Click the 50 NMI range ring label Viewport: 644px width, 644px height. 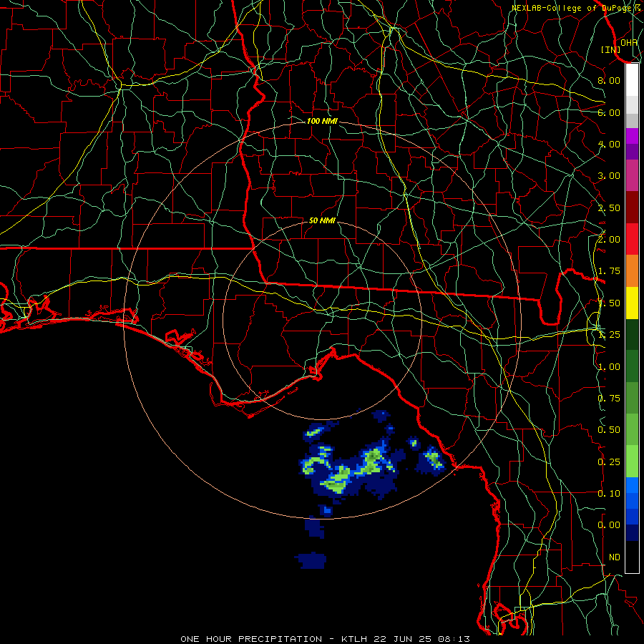click(x=322, y=220)
